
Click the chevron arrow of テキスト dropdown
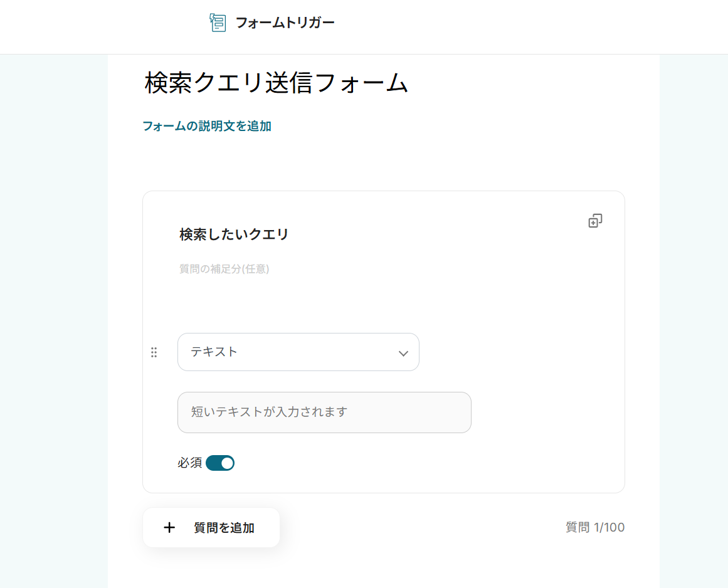tap(403, 354)
